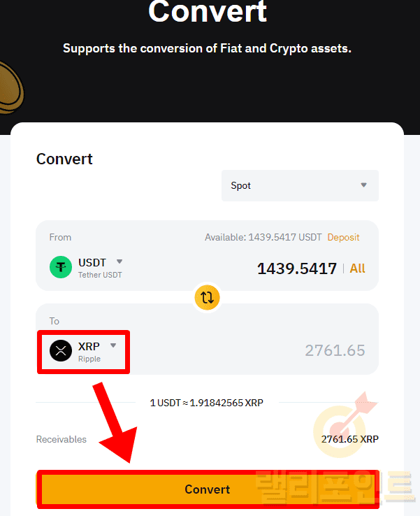Click the Receivables 2761.65 XRP value

349,439
